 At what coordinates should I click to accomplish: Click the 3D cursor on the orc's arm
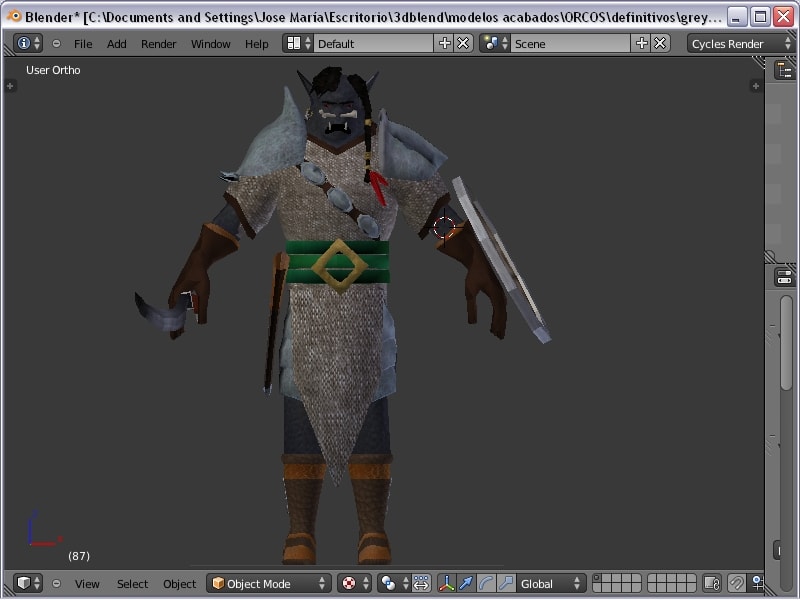click(443, 228)
